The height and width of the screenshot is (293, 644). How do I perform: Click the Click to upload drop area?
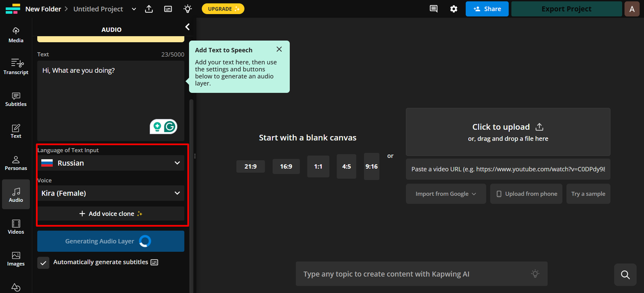click(x=508, y=132)
